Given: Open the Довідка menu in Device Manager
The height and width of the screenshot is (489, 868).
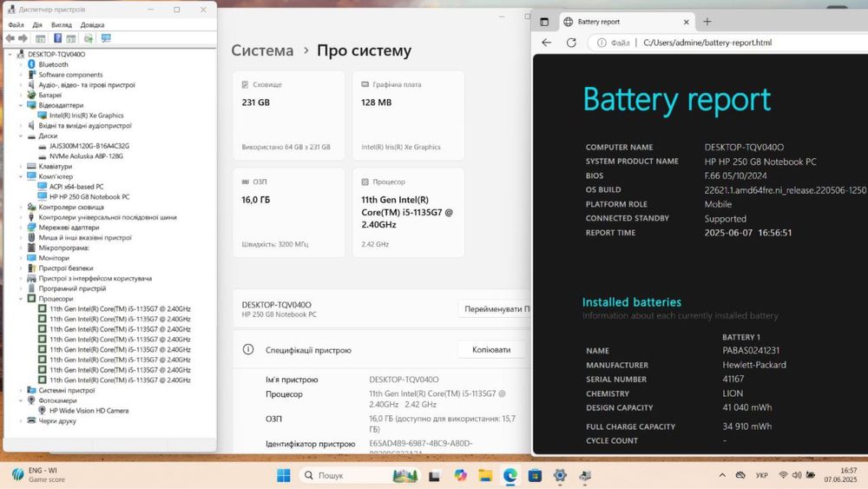Looking at the screenshot, I should tap(92, 25).
